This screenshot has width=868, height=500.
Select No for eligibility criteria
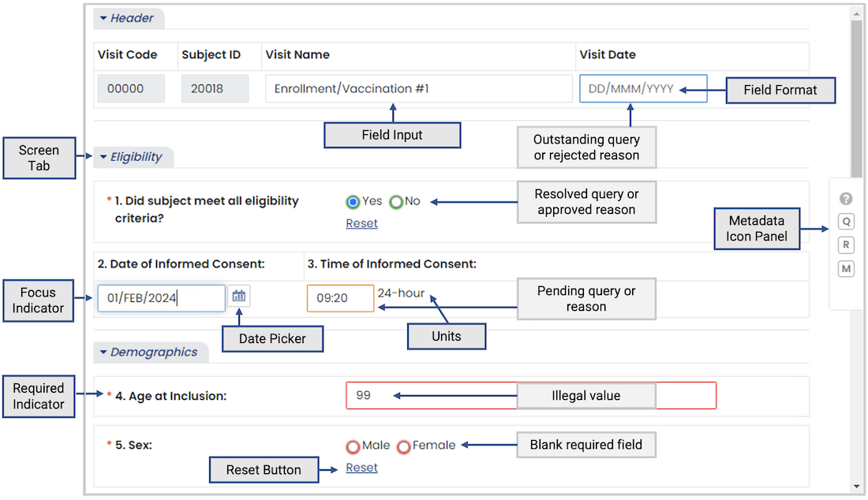396,202
